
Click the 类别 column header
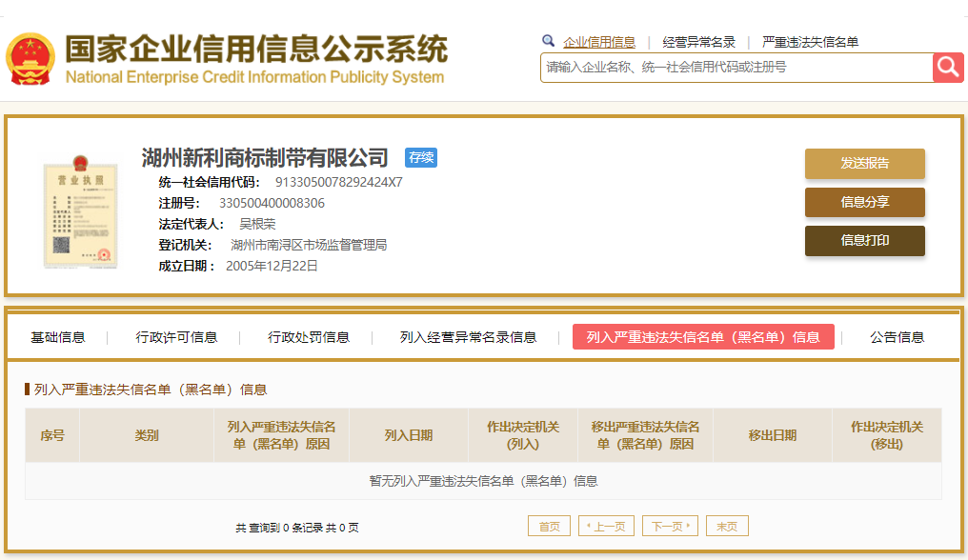[x=147, y=435]
